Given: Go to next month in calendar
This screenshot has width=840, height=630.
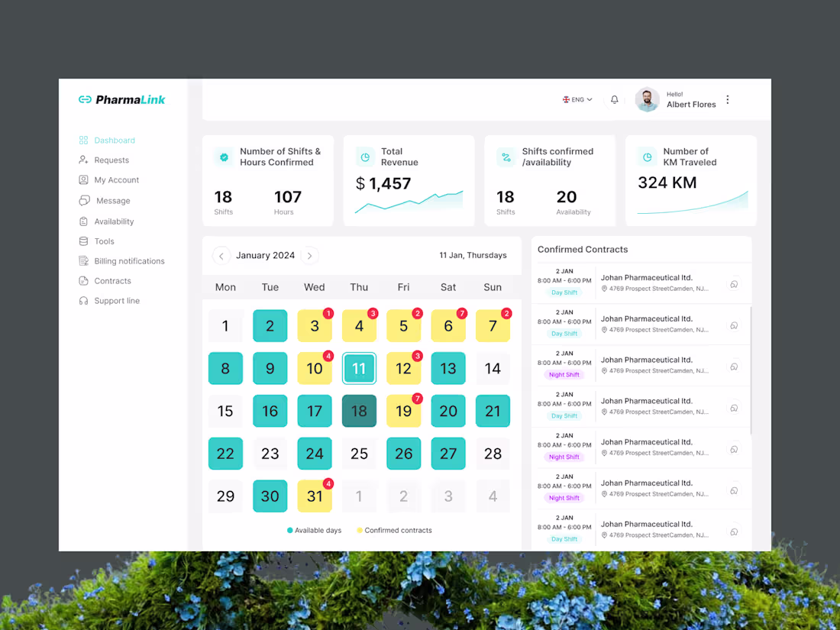Looking at the screenshot, I should tap(309, 256).
